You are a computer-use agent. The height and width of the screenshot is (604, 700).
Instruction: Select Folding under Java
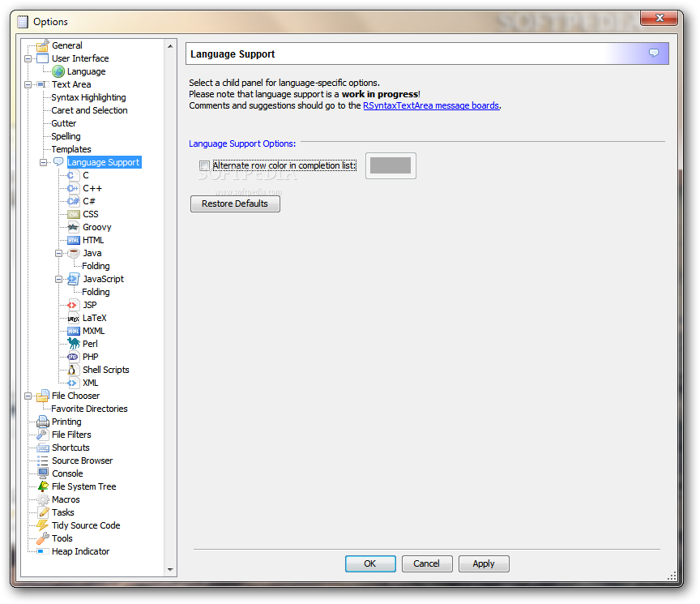(x=96, y=266)
